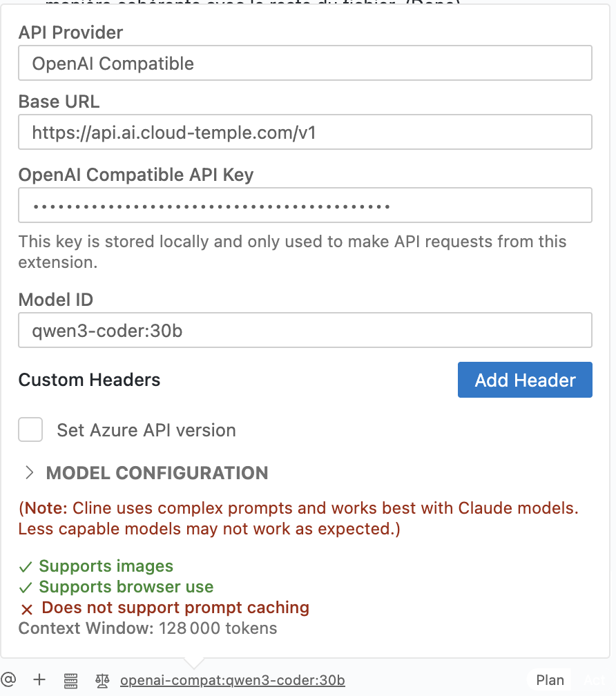Click the Base URL input field
Screen dimensions: 616x696
coord(305,132)
